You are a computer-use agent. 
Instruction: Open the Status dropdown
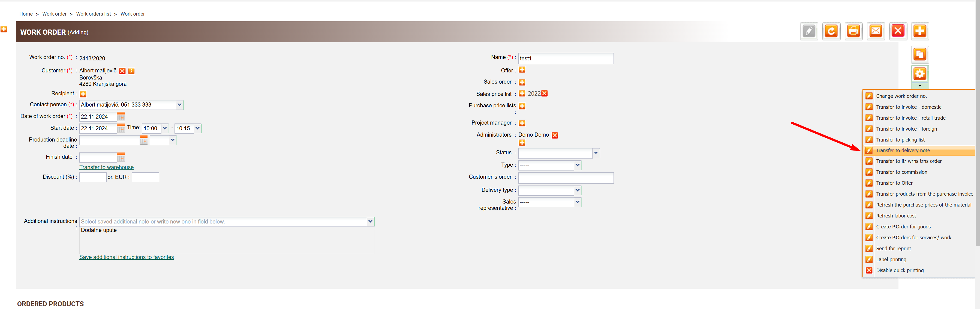(596, 153)
